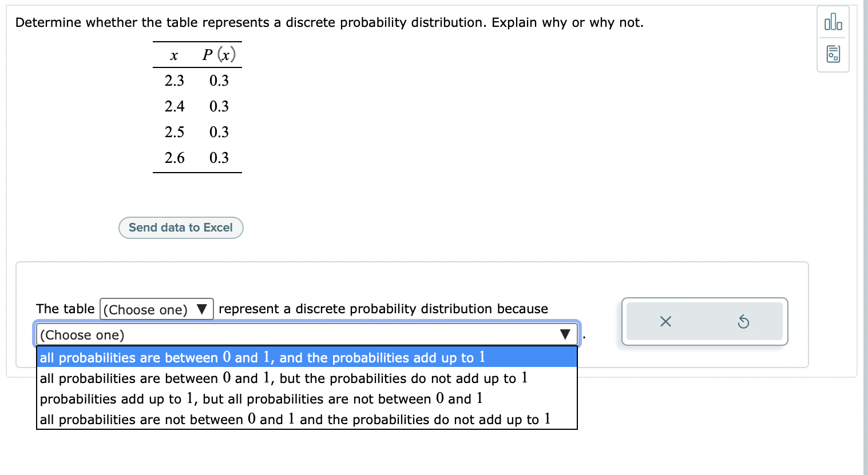Open the '(Choose one)' dropdown after 'The table'
This screenshot has height=475, width=868.
click(156, 309)
